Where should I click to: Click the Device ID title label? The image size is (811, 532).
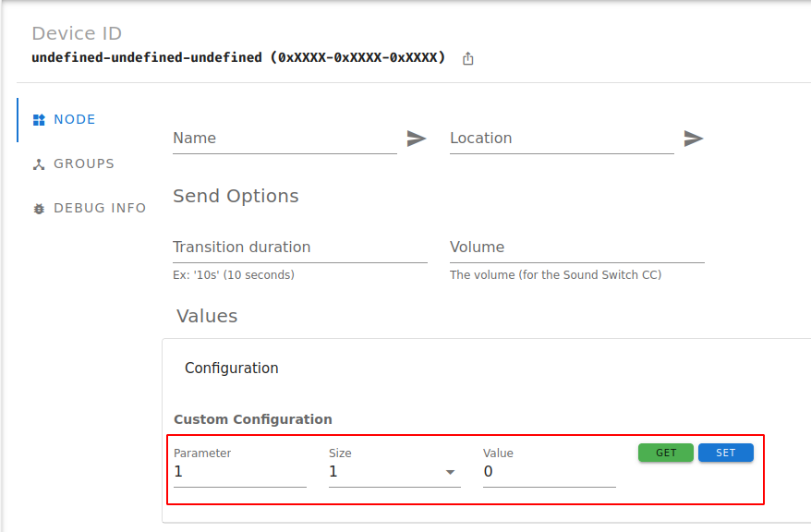click(x=77, y=33)
